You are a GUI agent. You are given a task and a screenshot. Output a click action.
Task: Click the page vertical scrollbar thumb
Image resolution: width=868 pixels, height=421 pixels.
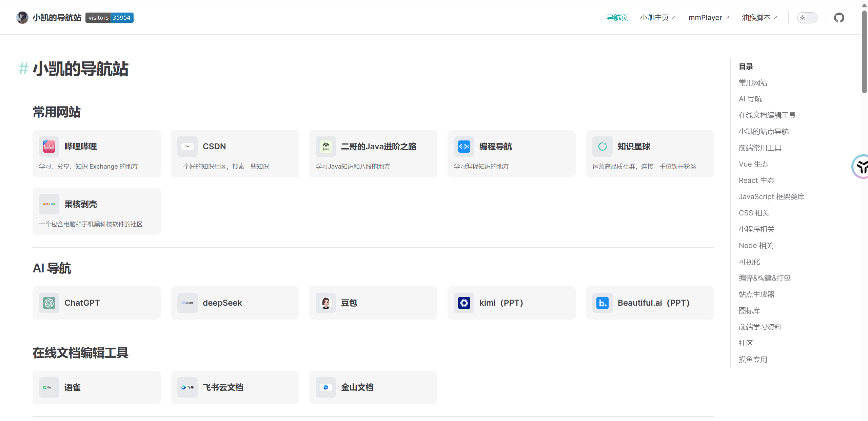864,51
